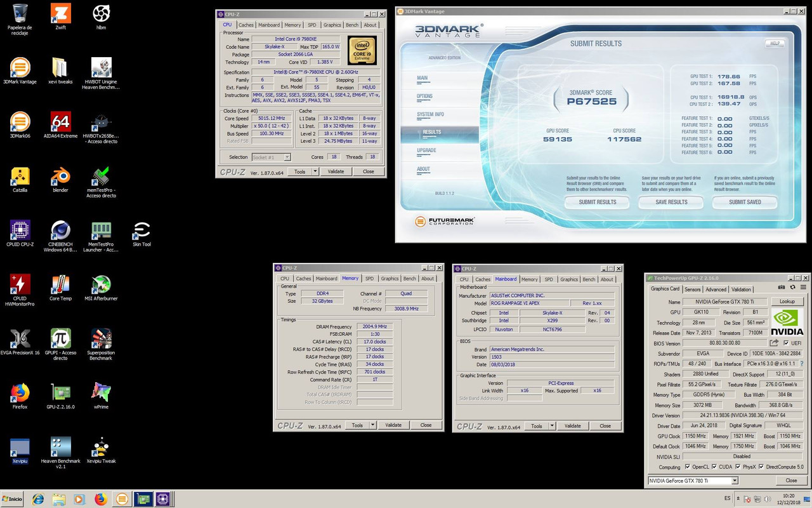Expand Tools dropdown arrow in Memory tab window
Screen dimensions: 812x508
click(372, 425)
